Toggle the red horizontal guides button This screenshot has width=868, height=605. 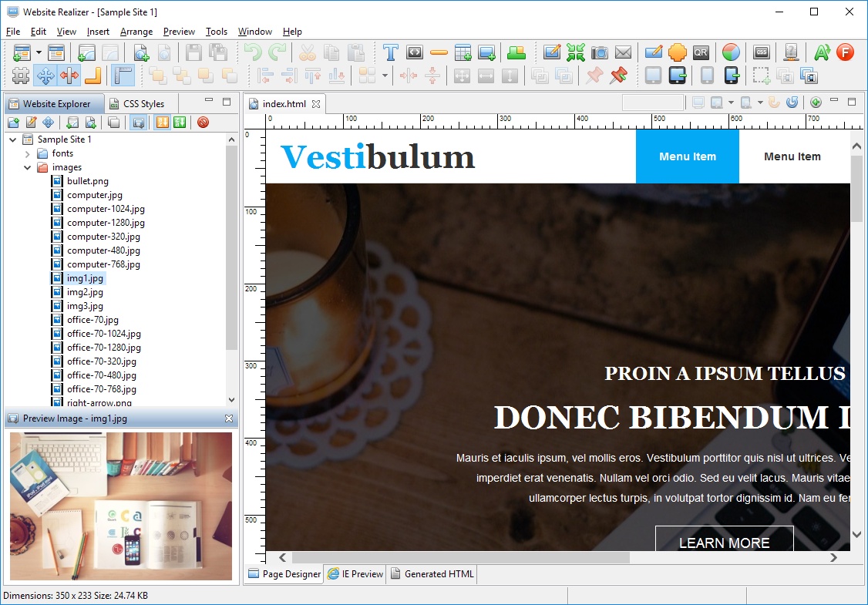pyautogui.click(x=69, y=76)
